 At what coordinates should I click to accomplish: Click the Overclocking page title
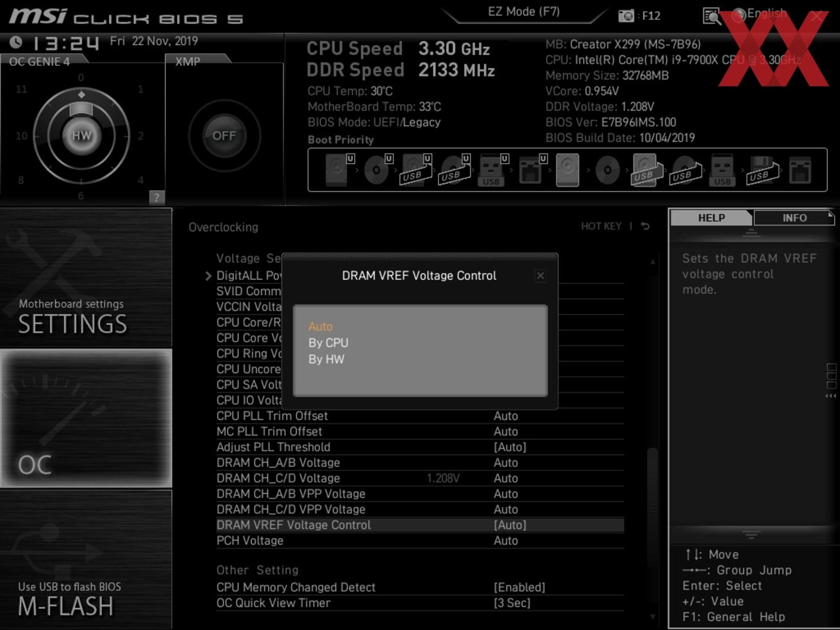point(224,227)
